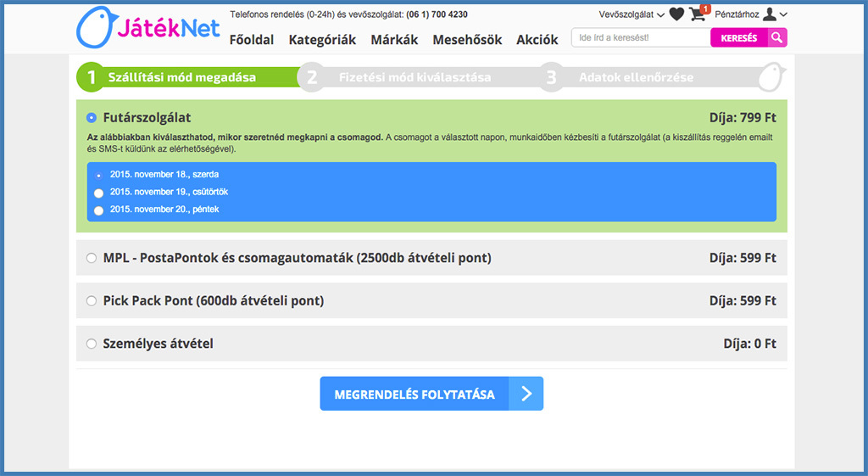Image resolution: width=868 pixels, height=476 pixels.
Task: Click the magnifying glass search icon
Action: 777,37
